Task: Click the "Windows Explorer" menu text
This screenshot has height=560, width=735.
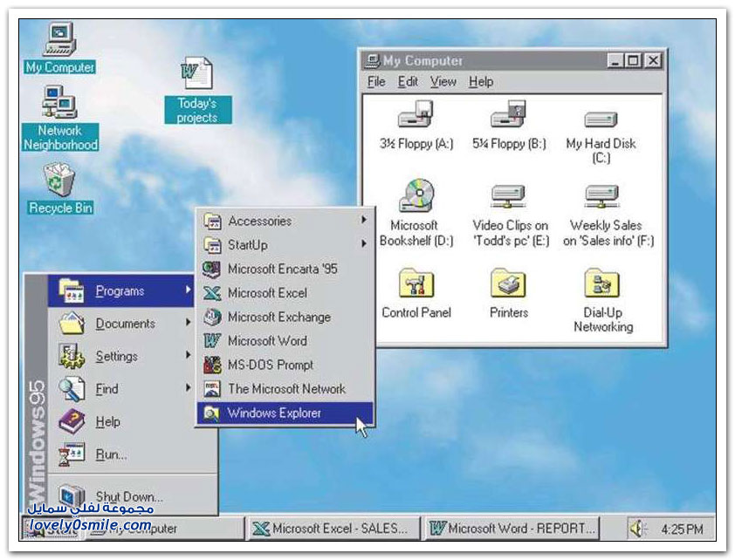Action: [x=274, y=413]
